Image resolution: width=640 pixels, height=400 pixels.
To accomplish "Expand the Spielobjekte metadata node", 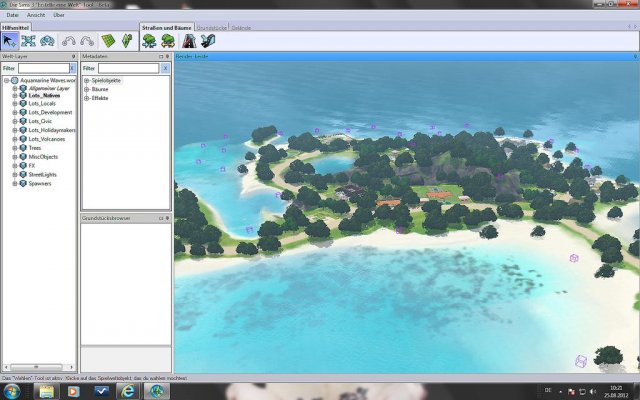I will [87, 80].
